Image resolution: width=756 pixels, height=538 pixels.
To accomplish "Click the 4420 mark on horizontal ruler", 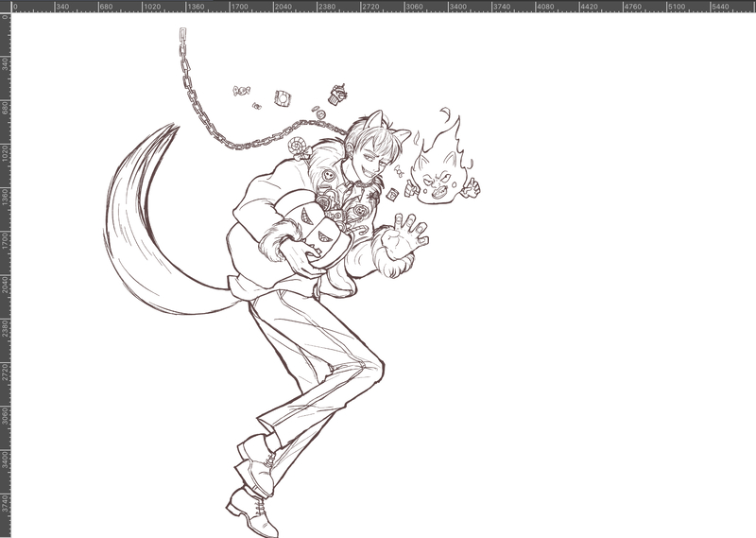I will 589,8.
